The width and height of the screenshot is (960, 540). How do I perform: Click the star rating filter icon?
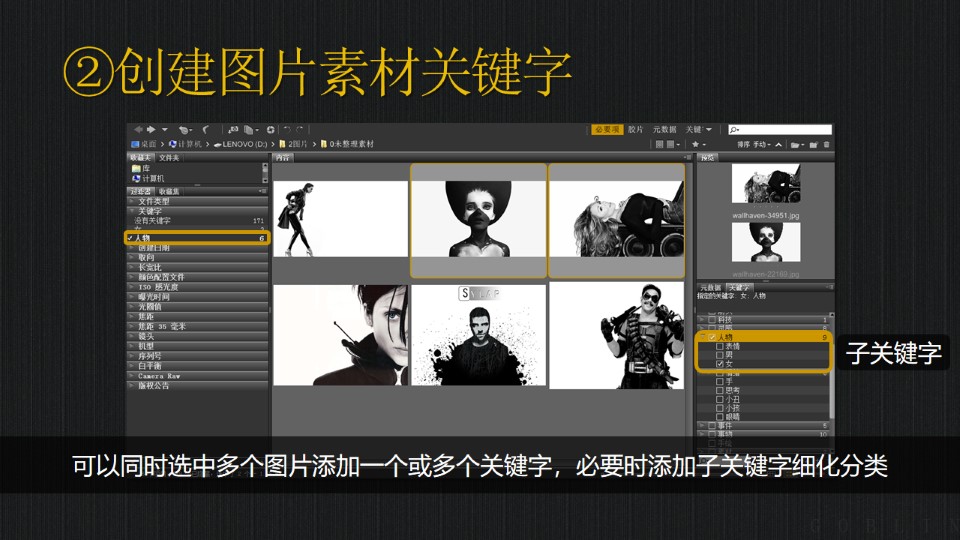[x=695, y=144]
